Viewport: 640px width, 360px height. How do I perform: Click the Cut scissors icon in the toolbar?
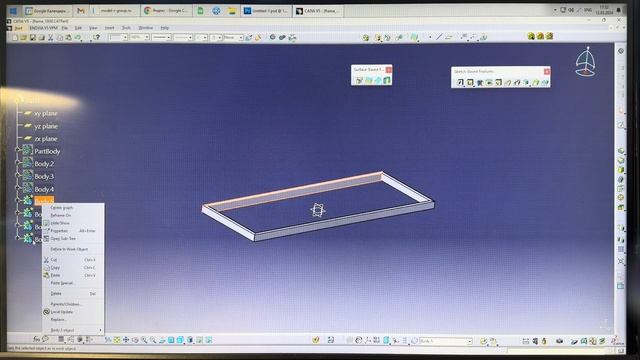point(51,38)
